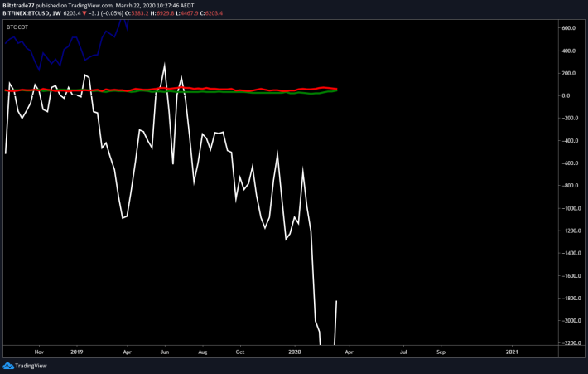Click the -800.0 price axis label
The width and height of the screenshot is (588, 374).
click(x=569, y=186)
